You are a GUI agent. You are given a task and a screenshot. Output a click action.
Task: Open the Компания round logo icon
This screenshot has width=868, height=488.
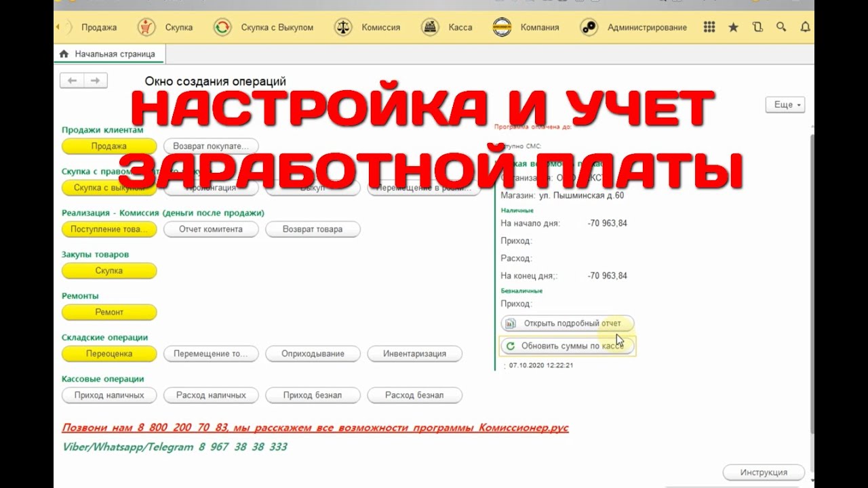tap(502, 28)
